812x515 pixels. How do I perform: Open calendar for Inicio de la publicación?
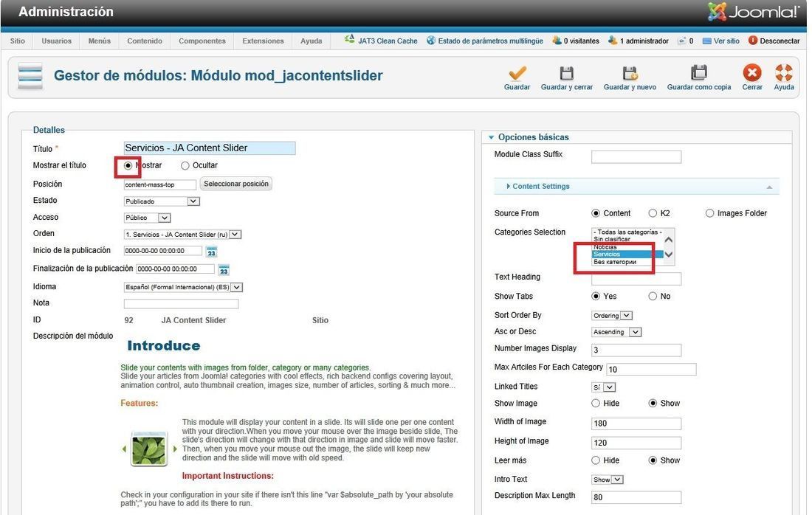tap(211, 252)
